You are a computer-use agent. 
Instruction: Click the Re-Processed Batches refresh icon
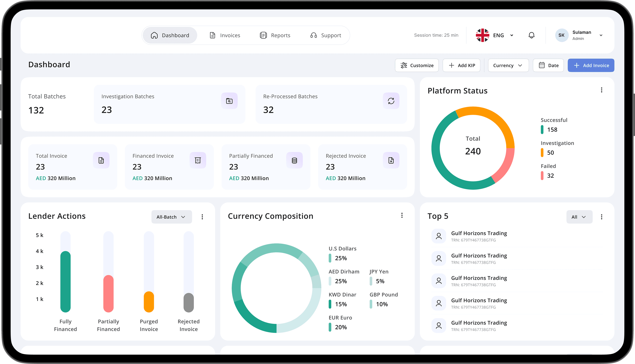pos(391,101)
